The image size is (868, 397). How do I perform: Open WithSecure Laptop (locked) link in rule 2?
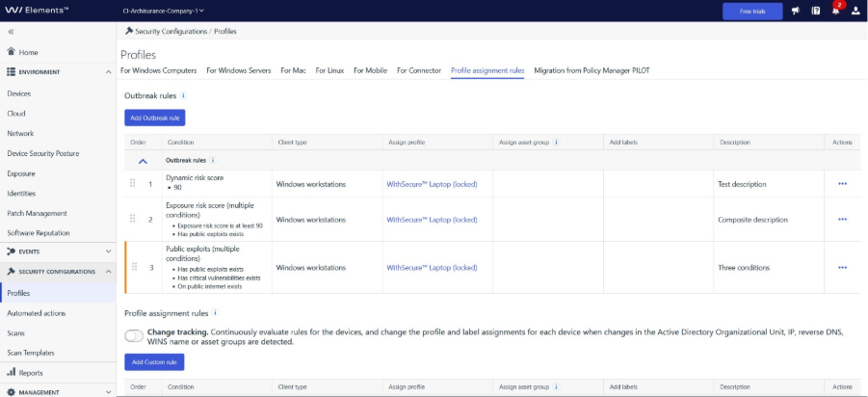[432, 220]
